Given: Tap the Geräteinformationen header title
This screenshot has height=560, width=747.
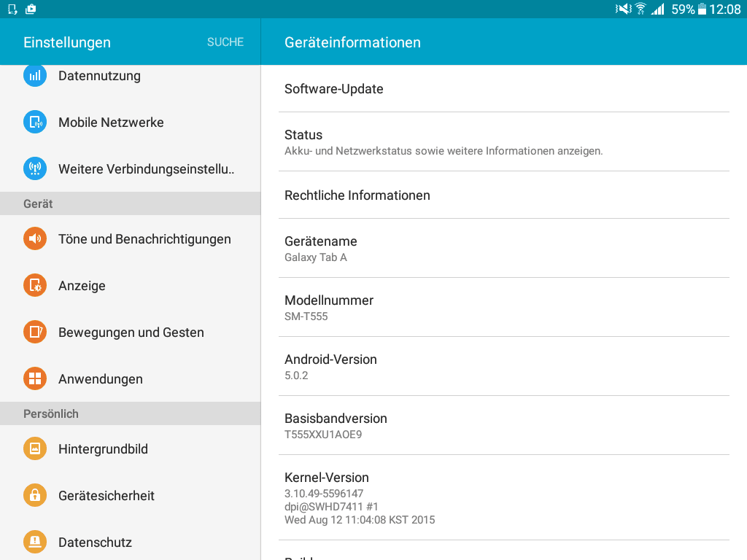Looking at the screenshot, I should pos(352,42).
